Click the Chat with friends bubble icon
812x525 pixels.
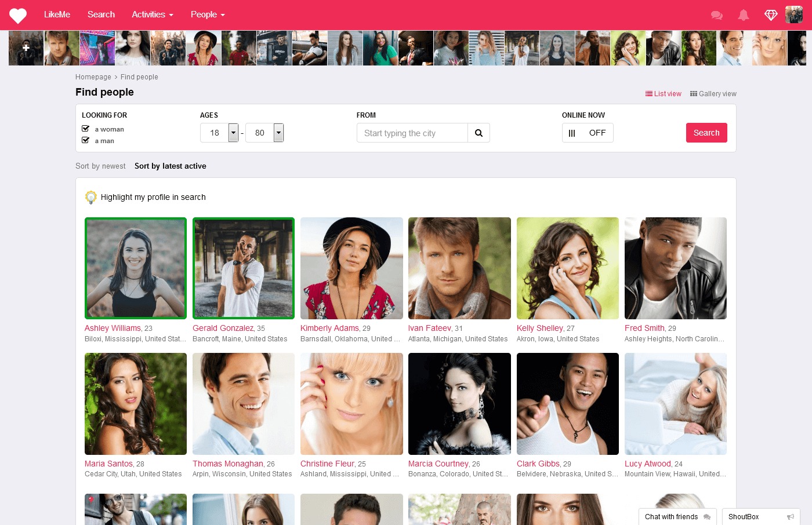[x=706, y=517]
